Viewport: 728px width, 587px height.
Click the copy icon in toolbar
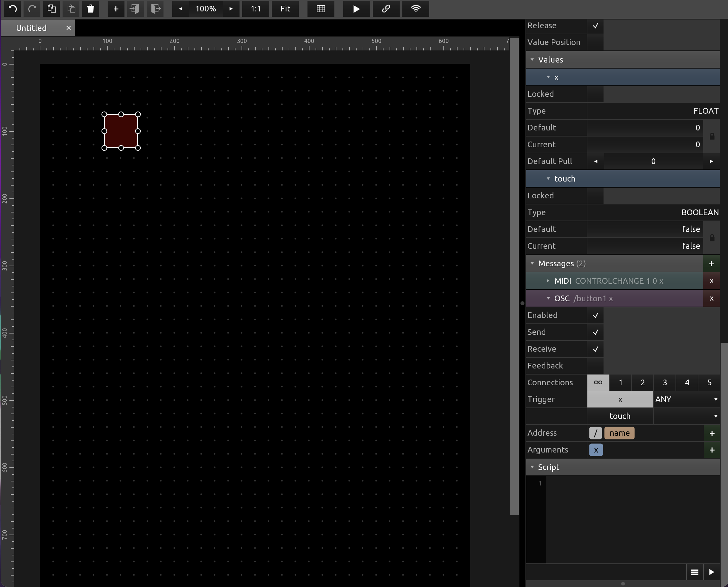point(51,8)
